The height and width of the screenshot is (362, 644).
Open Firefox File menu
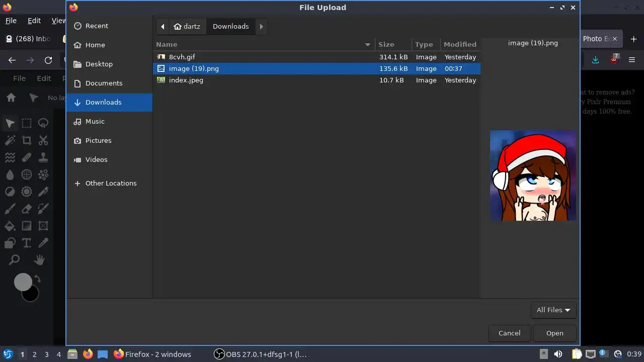11,21
